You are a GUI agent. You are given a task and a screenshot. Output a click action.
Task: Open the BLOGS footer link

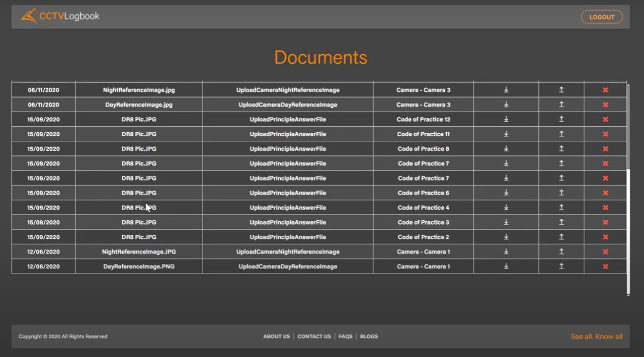coord(369,336)
